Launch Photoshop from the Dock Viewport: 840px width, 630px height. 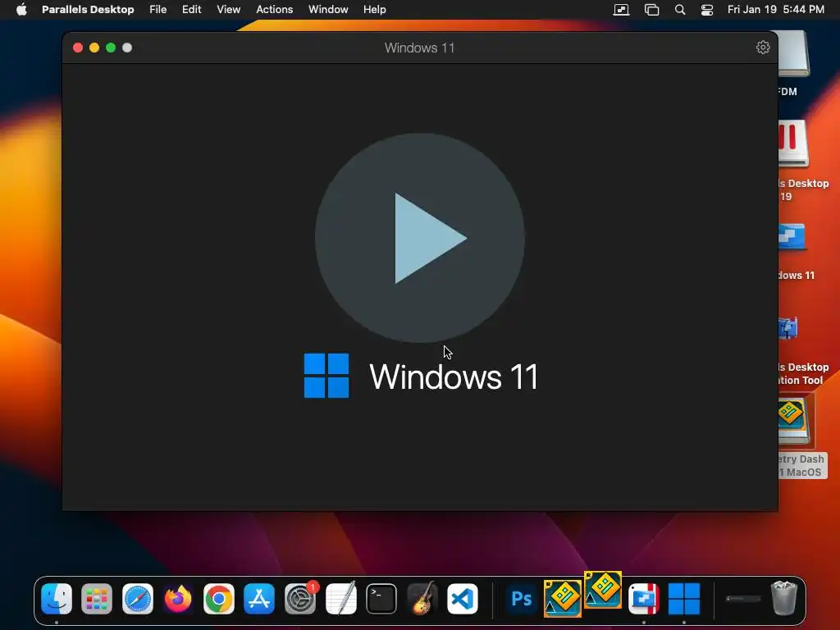(521, 598)
